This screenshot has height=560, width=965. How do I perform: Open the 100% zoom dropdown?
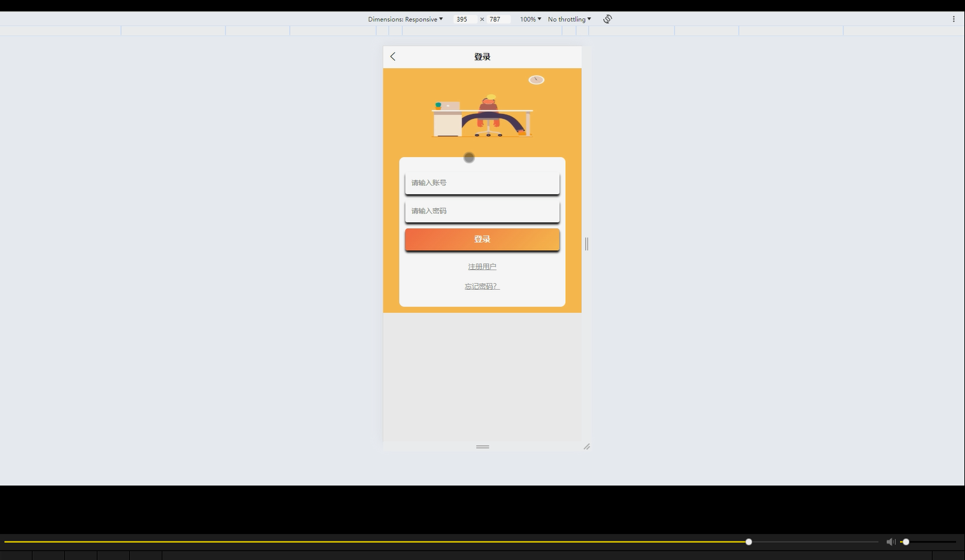tap(530, 19)
